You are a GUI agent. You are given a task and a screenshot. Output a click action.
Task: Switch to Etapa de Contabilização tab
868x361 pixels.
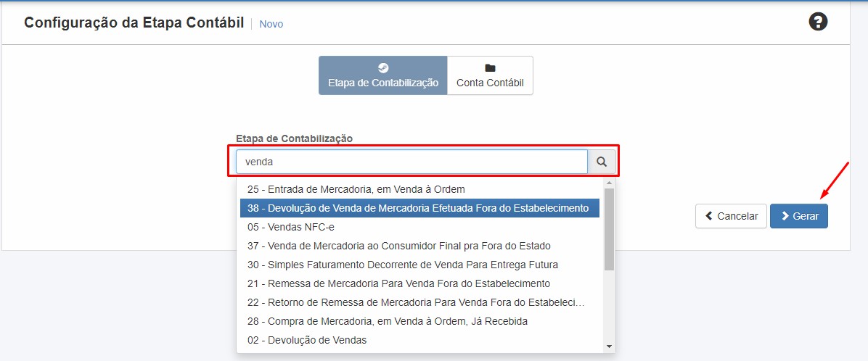coord(382,75)
